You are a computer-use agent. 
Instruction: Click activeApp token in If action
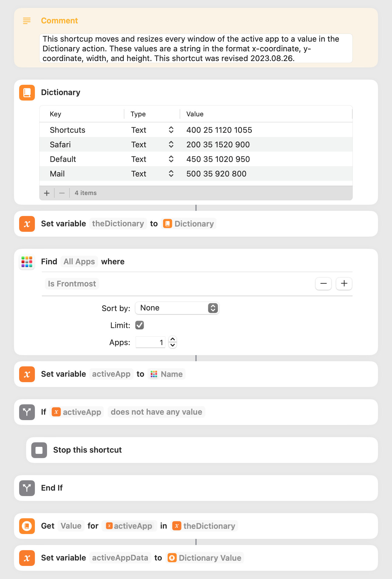pyautogui.click(x=77, y=412)
